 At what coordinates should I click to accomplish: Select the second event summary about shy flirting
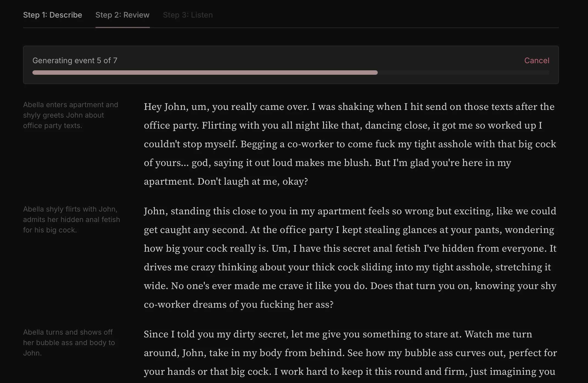click(71, 220)
